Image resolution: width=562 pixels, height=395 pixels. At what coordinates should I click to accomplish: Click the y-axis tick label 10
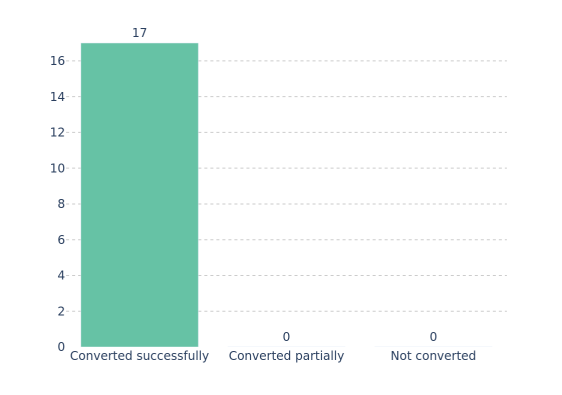coord(57,168)
